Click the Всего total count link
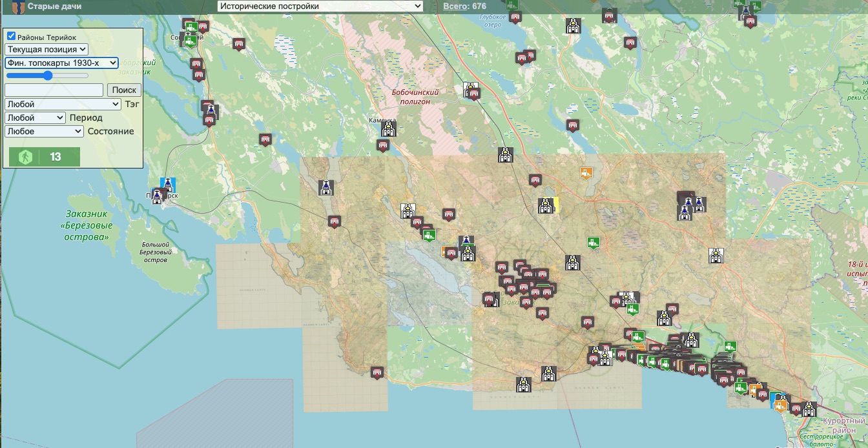The width and height of the screenshot is (868, 448). (x=464, y=6)
